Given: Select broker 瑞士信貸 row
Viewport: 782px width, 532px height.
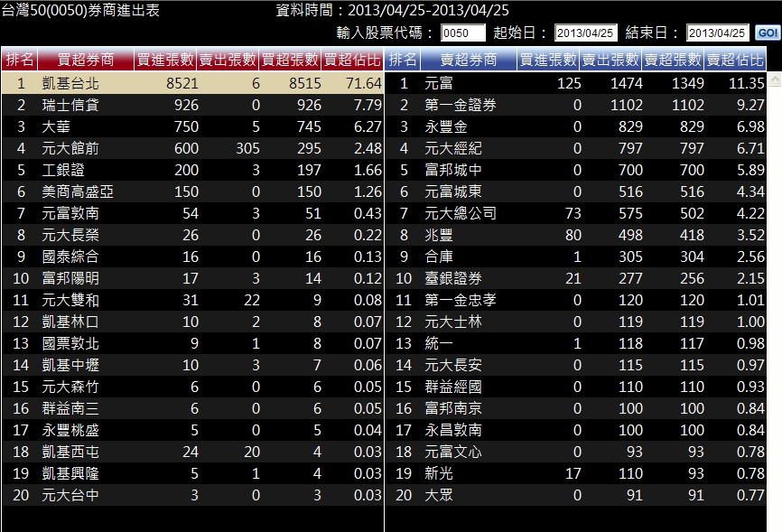Looking at the screenshot, I should (192, 105).
